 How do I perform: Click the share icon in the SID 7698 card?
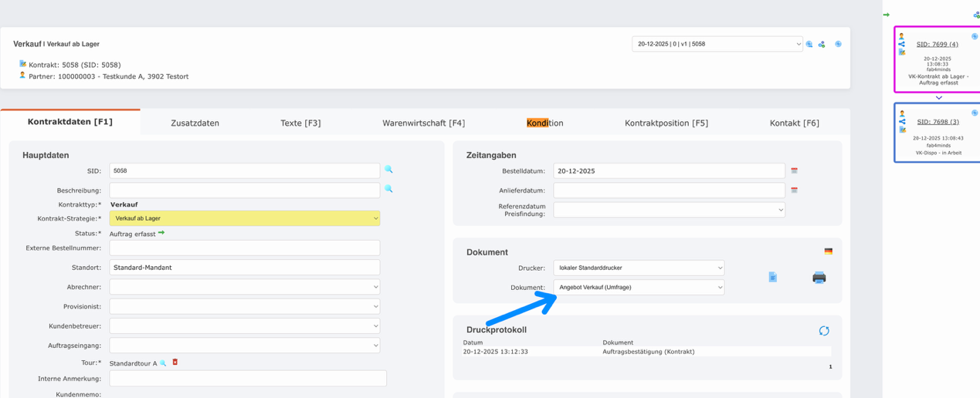pos(901,121)
